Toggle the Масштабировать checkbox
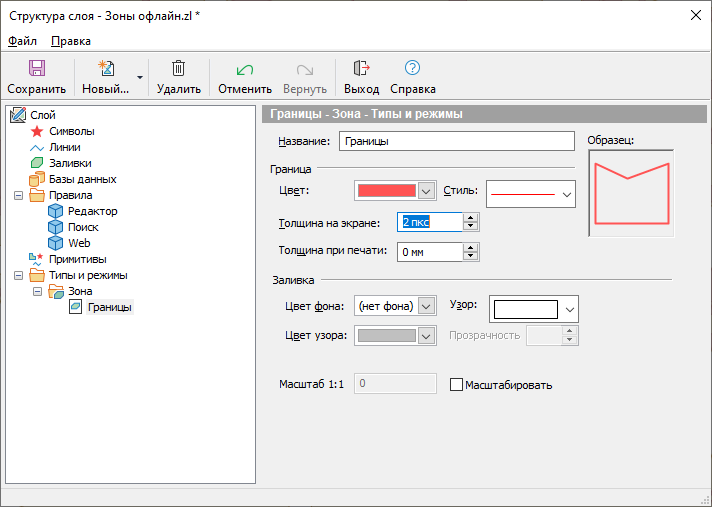Image resolution: width=712 pixels, height=507 pixels. [x=457, y=385]
